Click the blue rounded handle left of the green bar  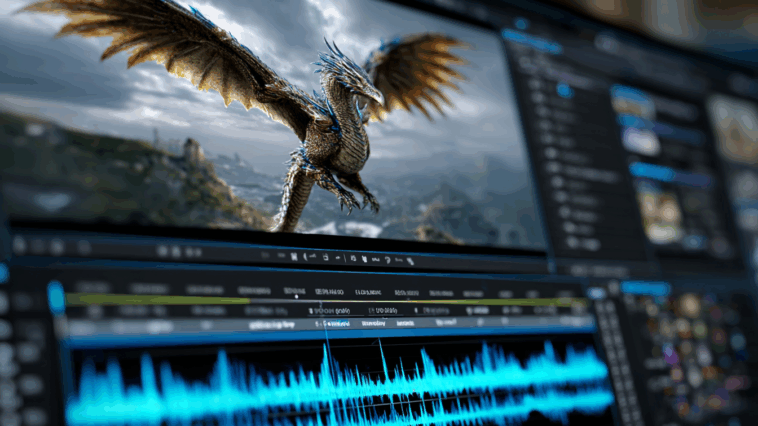56,298
